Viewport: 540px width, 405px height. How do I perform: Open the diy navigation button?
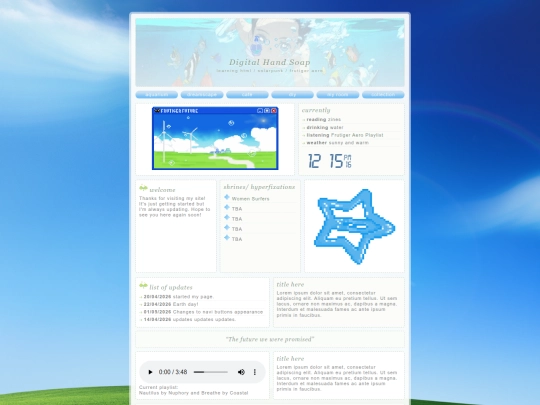[292, 94]
